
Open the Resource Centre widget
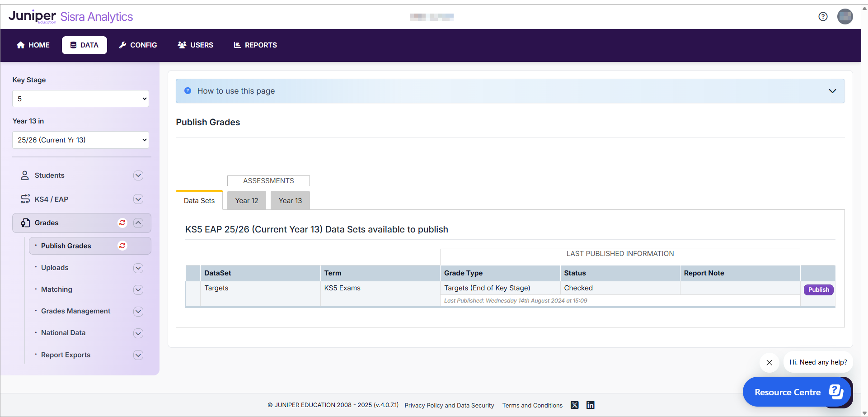click(x=797, y=392)
